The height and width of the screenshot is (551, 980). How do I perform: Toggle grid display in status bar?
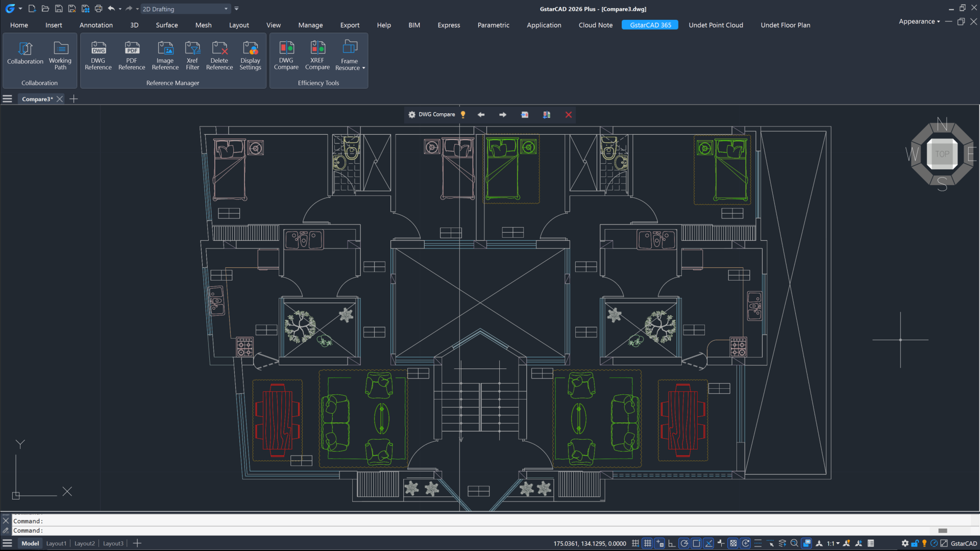[647, 543]
